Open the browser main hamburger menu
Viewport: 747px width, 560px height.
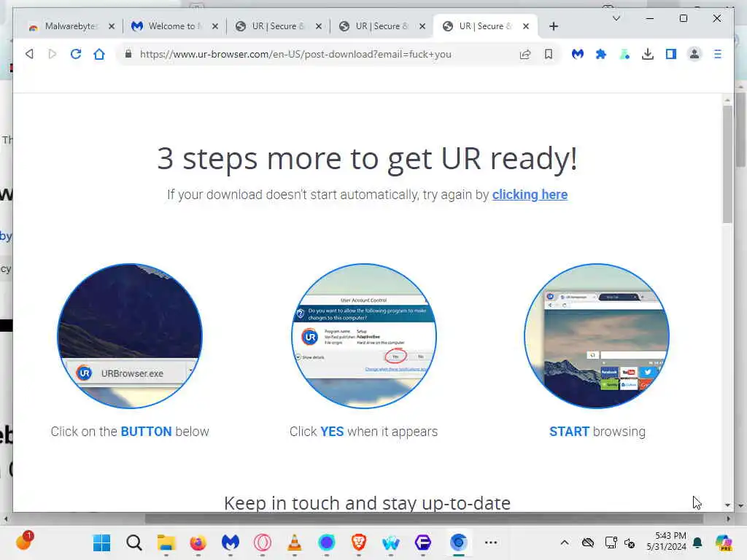click(718, 54)
